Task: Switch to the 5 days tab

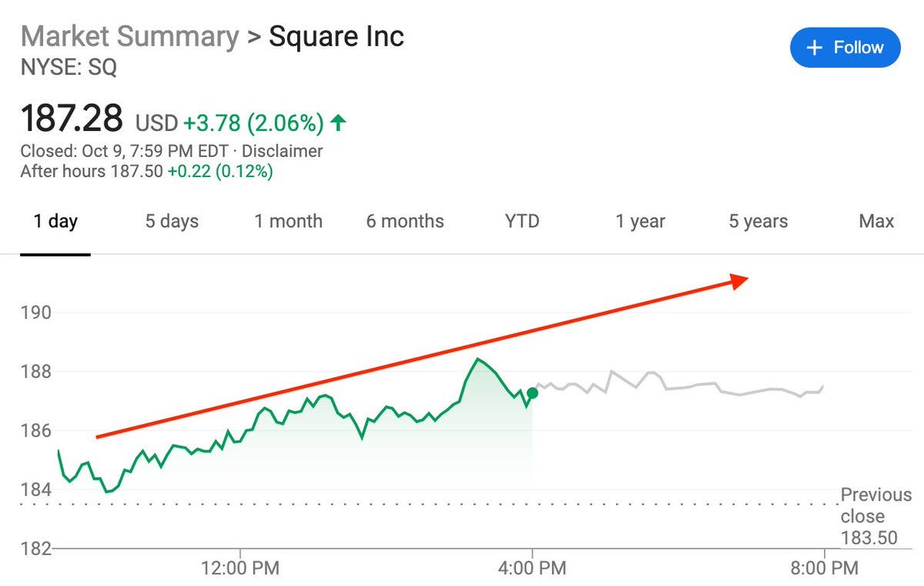Action: pyautogui.click(x=172, y=222)
